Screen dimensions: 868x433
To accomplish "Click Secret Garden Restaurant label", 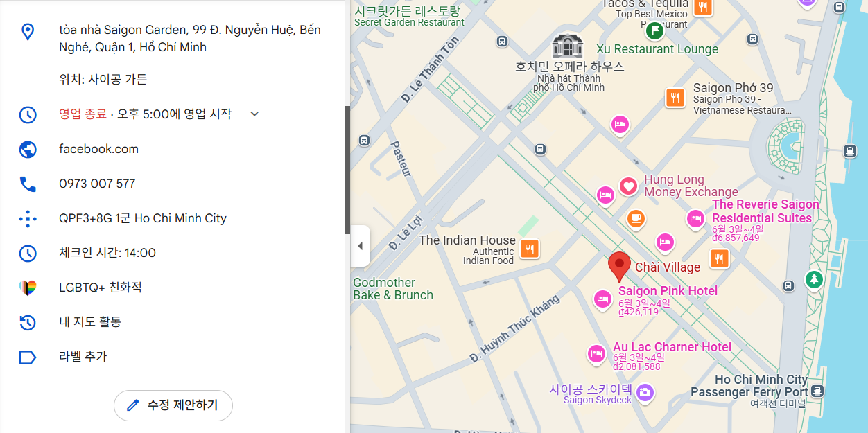I will point(409,16).
